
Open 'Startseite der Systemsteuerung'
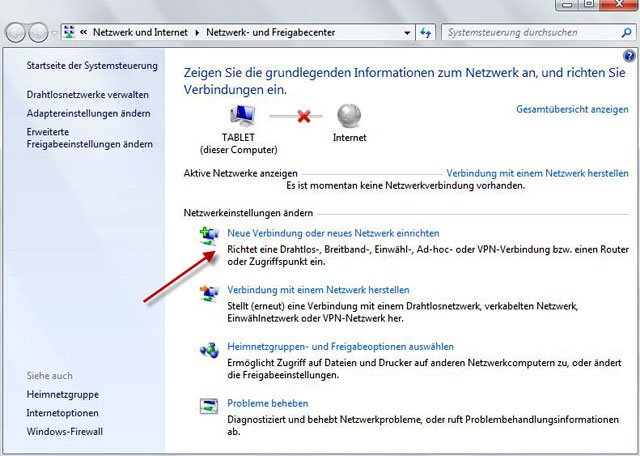92,66
